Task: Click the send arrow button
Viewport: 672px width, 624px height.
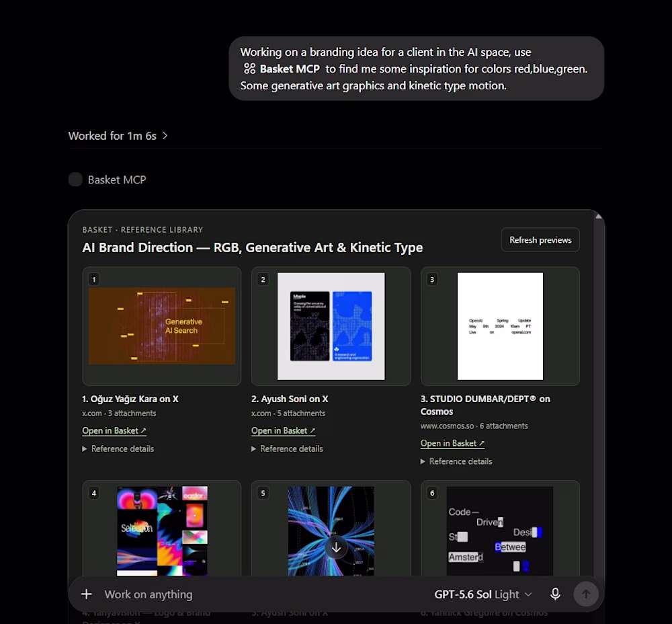Action: tap(586, 594)
